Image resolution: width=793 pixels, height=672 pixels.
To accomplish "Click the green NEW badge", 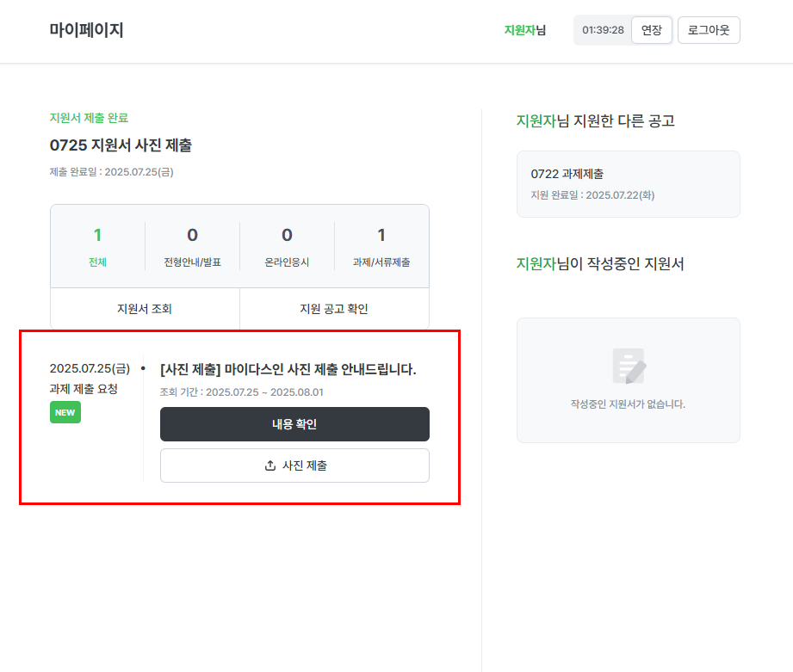I will pos(65,412).
